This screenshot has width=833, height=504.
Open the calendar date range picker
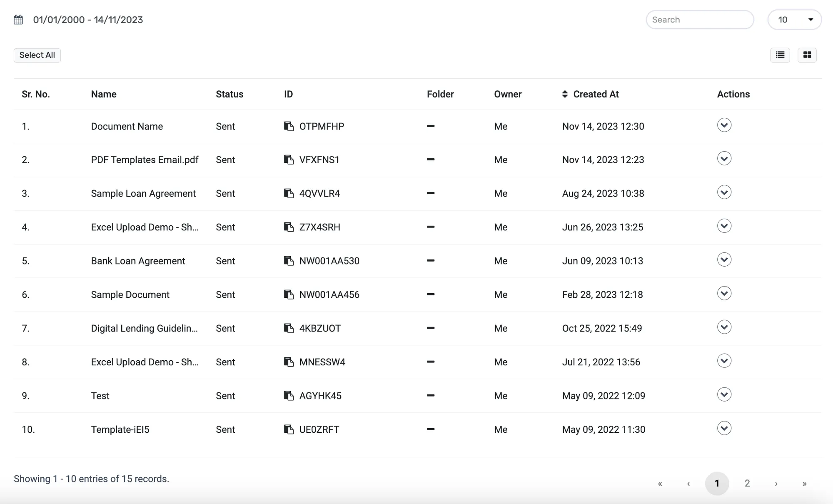pyautogui.click(x=18, y=19)
